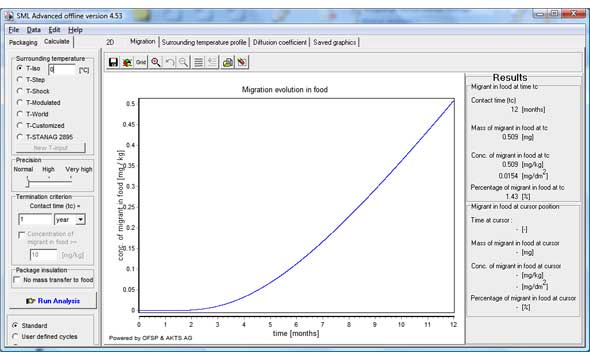Open the year unit dropdown
The image size is (590, 360).
click(x=80, y=219)
